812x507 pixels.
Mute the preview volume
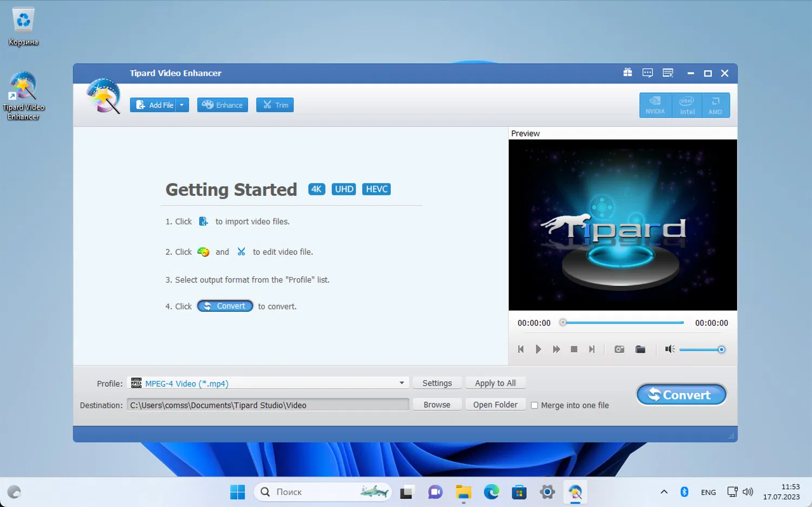(670, 350)
